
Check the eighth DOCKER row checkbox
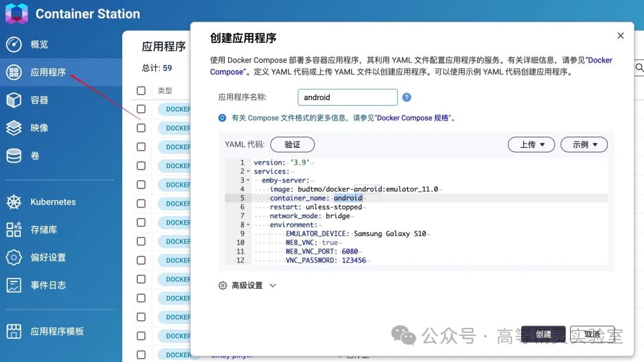point(141,241)
